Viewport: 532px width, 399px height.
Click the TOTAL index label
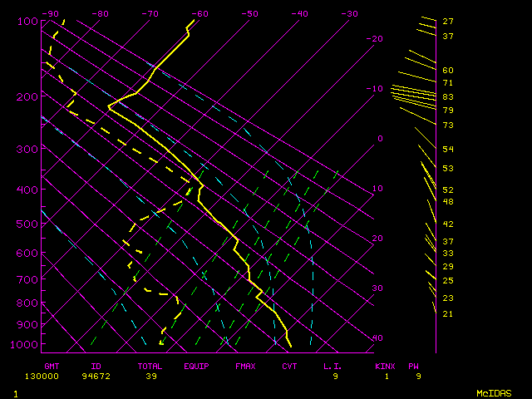click(150, 366)
